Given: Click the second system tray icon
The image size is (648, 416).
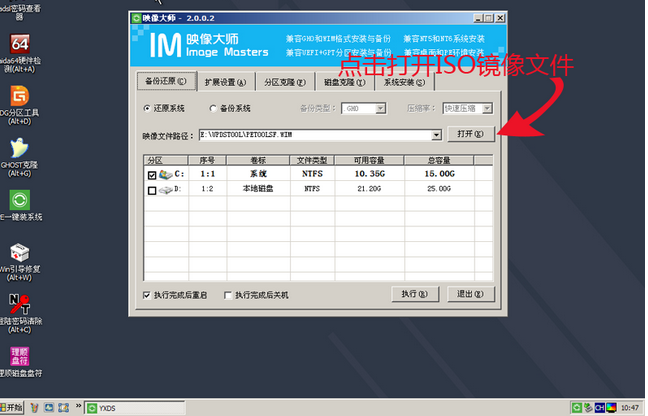Looking at the screenshot, I should tap(588, 408).
